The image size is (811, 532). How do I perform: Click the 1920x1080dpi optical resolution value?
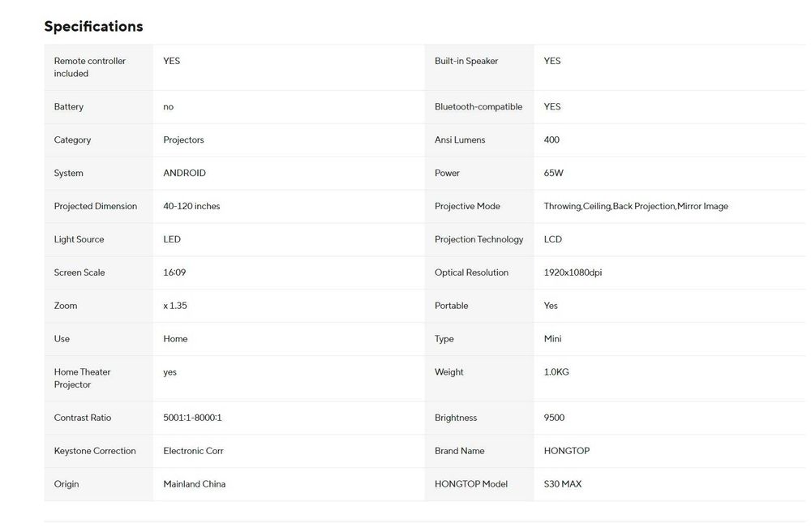(x=573, y=273)
